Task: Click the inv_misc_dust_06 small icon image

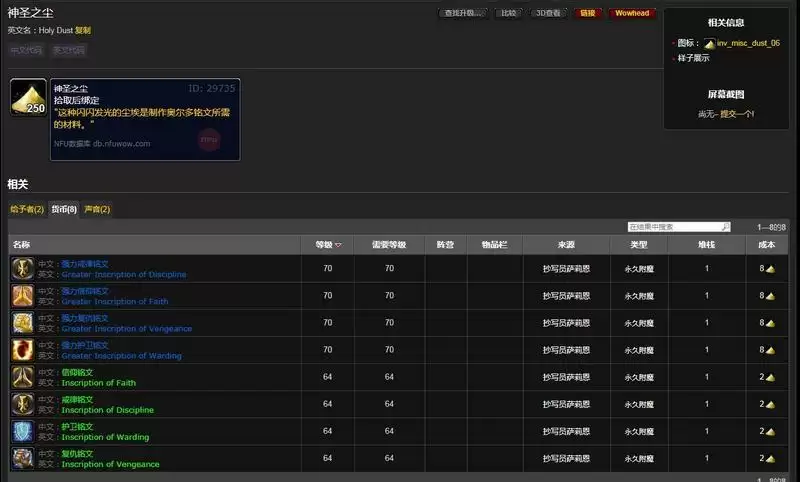Action: [709, 44]
